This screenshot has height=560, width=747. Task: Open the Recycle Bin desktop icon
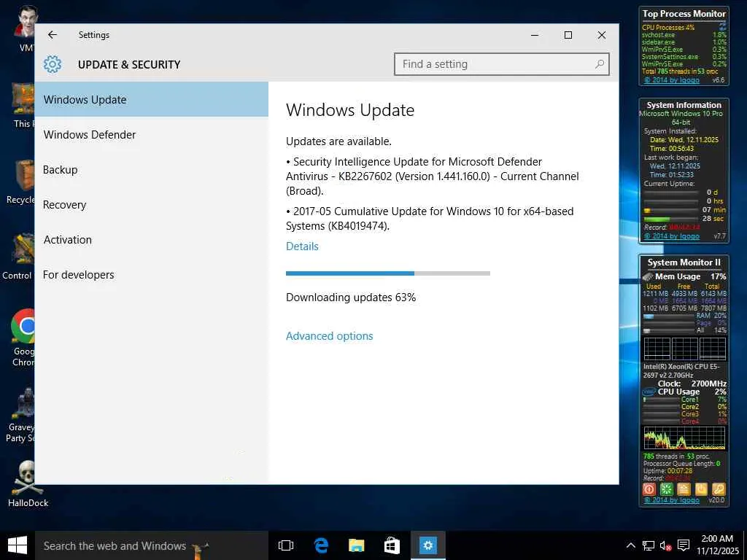(x=21, y=182)
